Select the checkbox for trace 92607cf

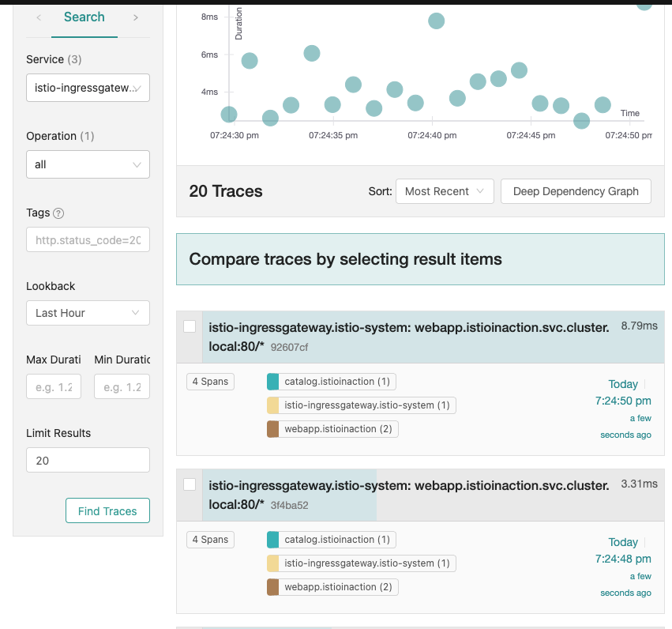pos(190,326)
